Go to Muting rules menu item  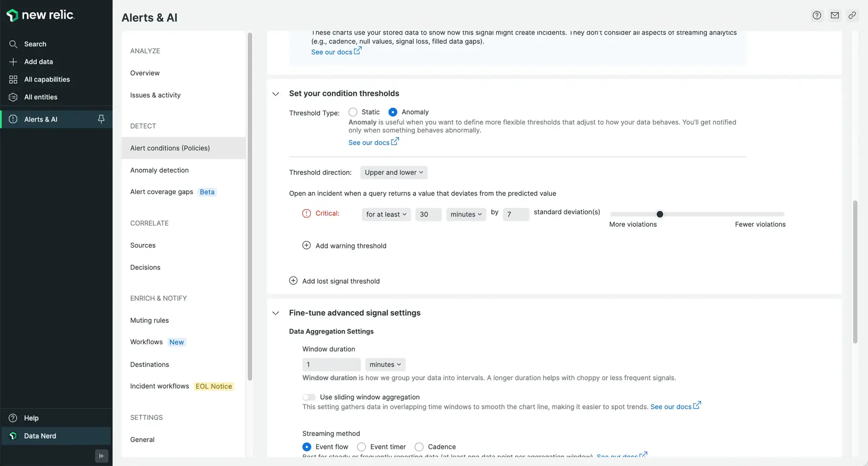coord(150,320)
